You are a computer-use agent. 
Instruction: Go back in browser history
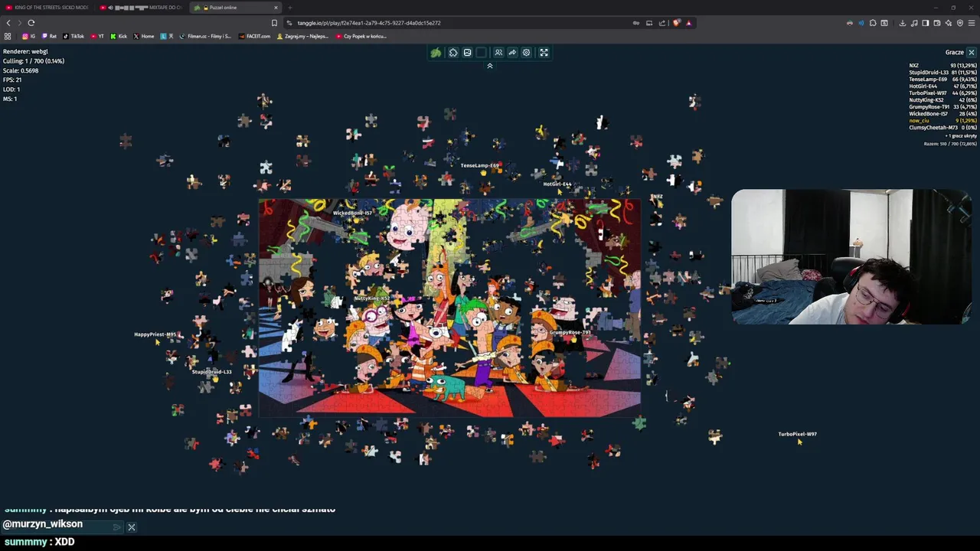8,23
